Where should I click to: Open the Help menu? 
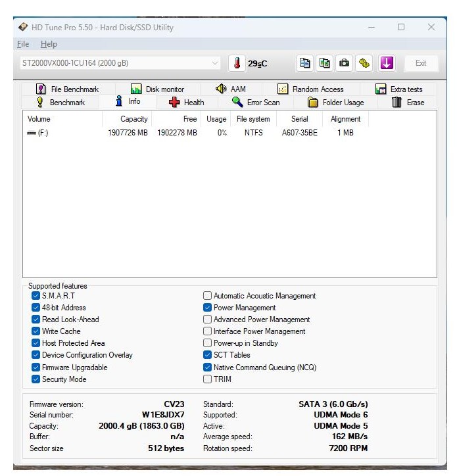point(49,44)
